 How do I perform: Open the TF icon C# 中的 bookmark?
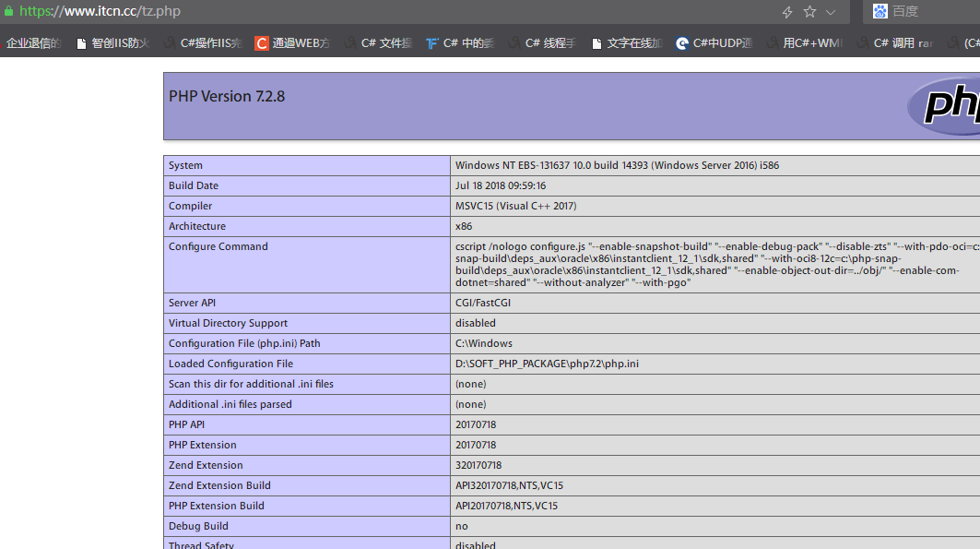pyautogui.click(x=460, y=43)
